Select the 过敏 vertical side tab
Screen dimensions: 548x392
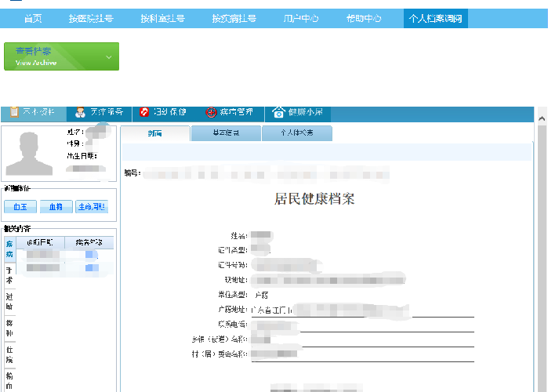[x=9, y=302]
